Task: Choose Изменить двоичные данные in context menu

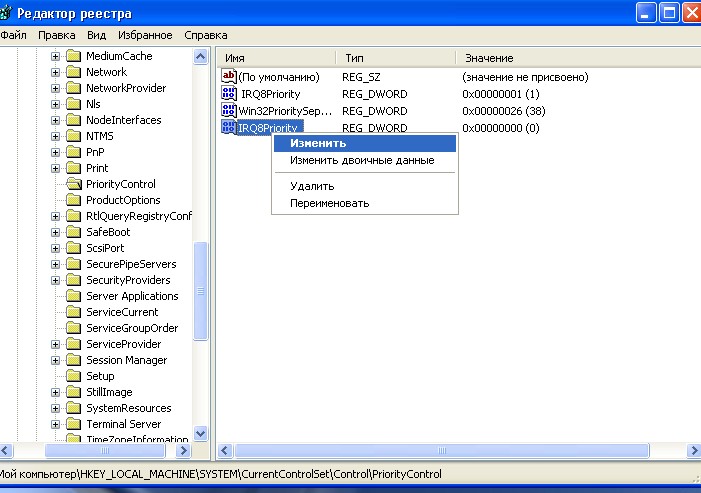Action: pos(365,160)
